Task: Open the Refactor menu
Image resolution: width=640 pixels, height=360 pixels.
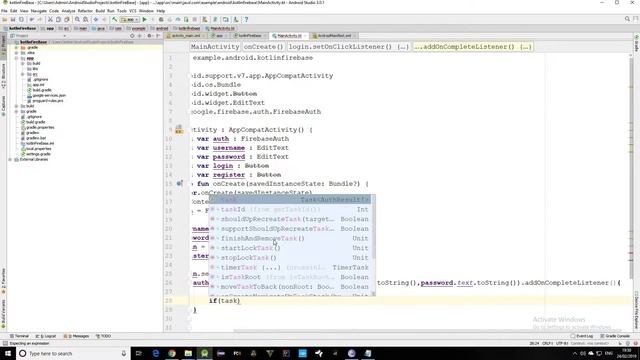Action: tap(85, 11)
